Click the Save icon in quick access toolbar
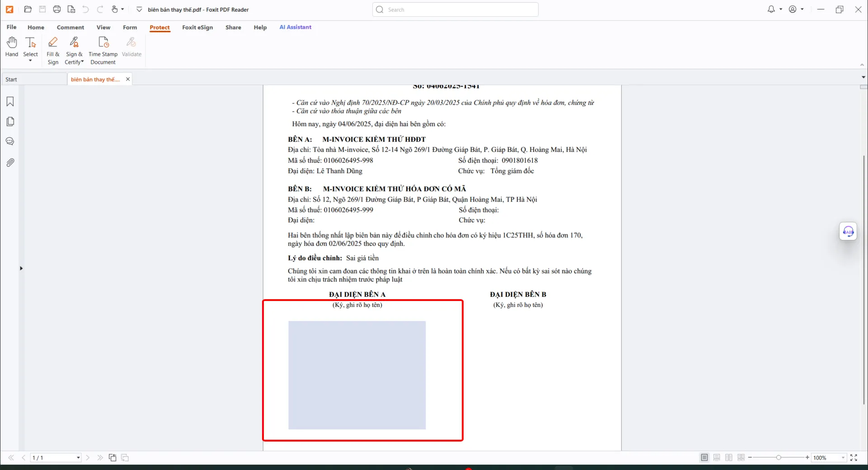Screen dimensions: 868x470 click(x=42, y=9)
